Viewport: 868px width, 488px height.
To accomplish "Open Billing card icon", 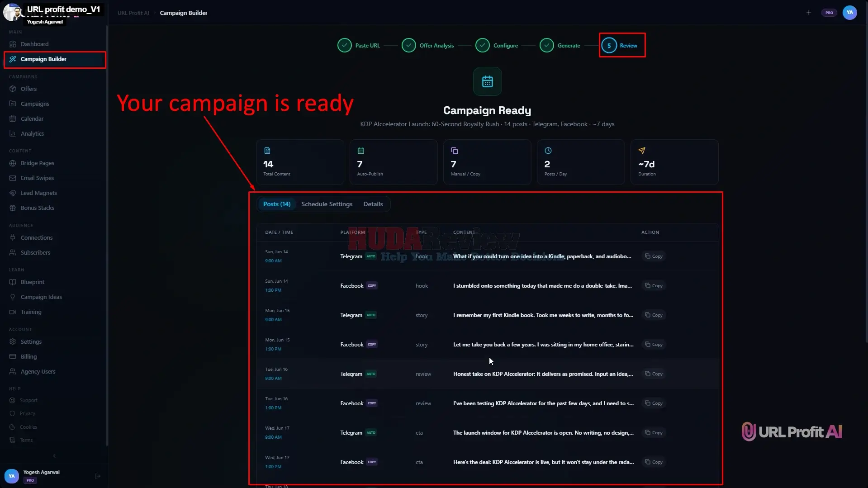I will click(13, 356).
